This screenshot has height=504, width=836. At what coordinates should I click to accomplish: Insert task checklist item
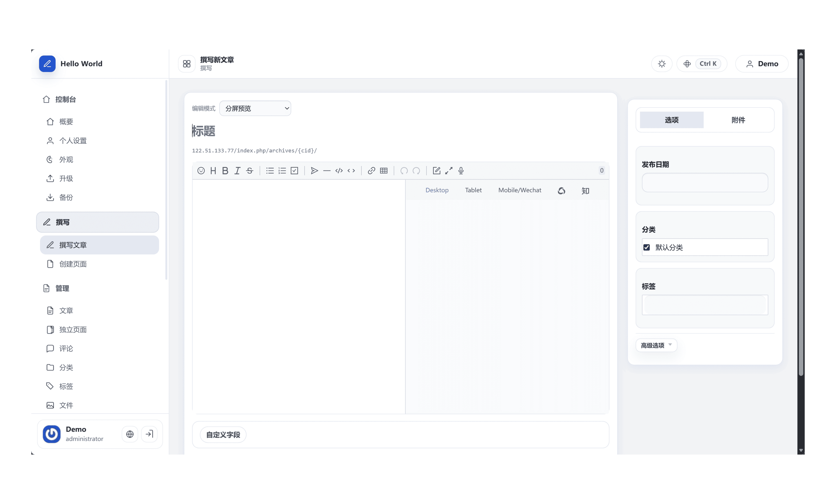pos(294,171)
